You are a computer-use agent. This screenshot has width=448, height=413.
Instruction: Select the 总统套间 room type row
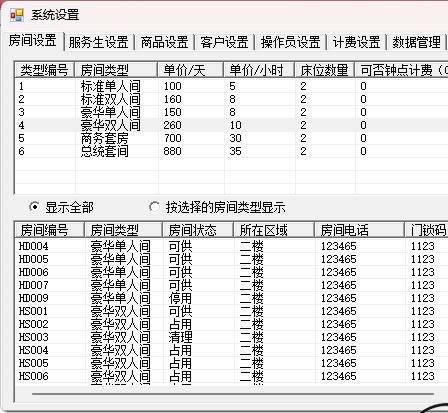[231, 151]
